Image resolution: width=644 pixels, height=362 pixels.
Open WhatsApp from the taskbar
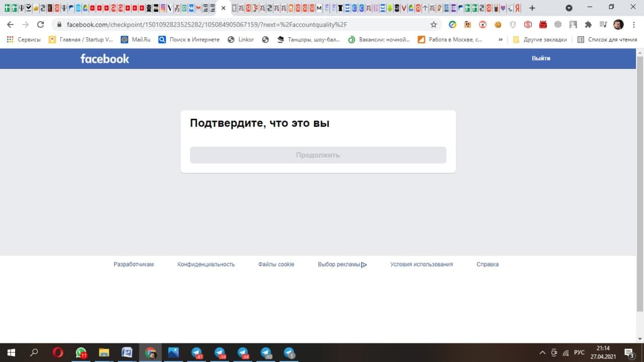[x=81, y=352]
